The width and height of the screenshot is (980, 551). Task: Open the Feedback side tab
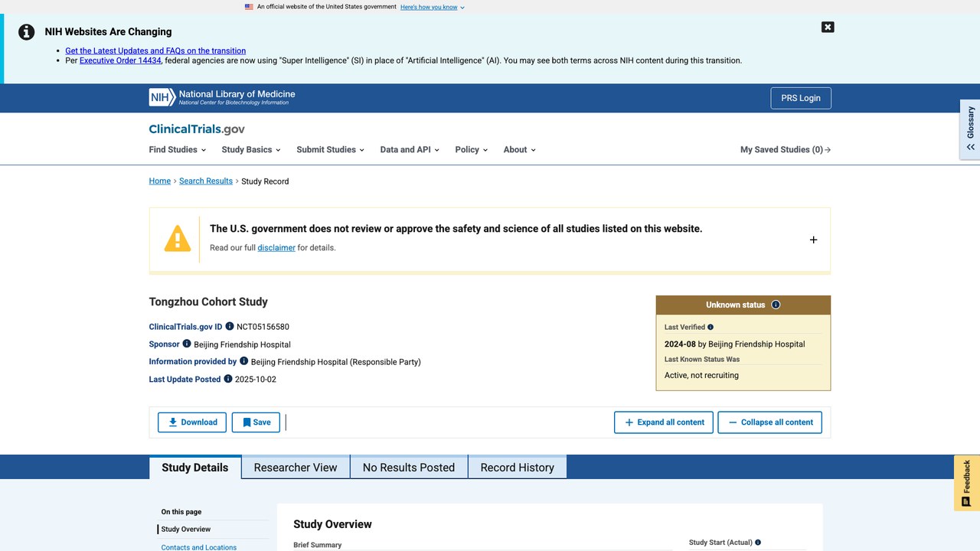[x=967, y=483]
